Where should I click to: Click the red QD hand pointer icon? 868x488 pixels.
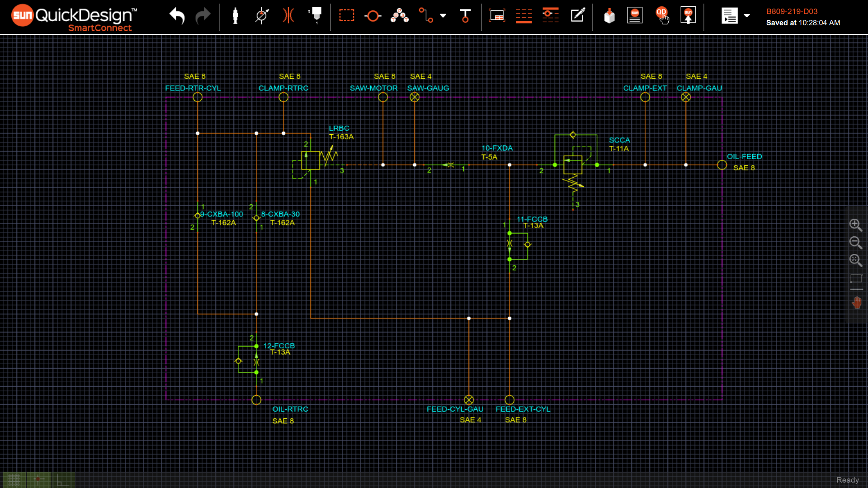pos(662,15)
